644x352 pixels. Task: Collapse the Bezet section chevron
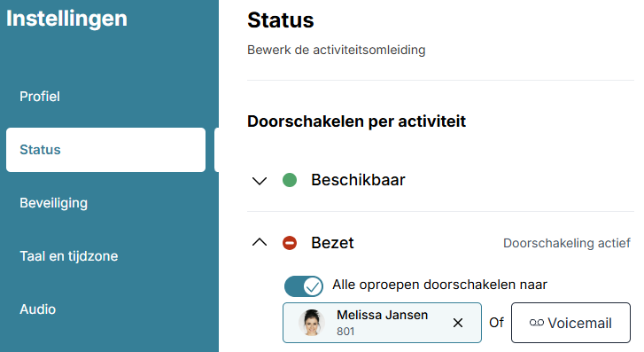point(260,242)
